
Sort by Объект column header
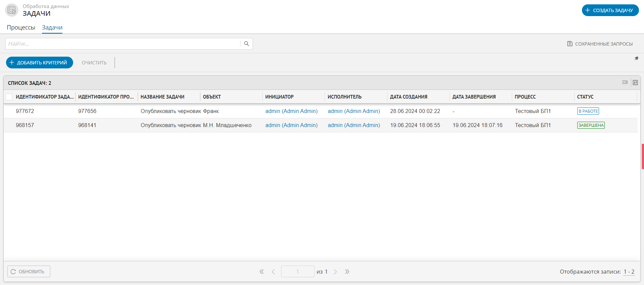click(x=212, y=97)
